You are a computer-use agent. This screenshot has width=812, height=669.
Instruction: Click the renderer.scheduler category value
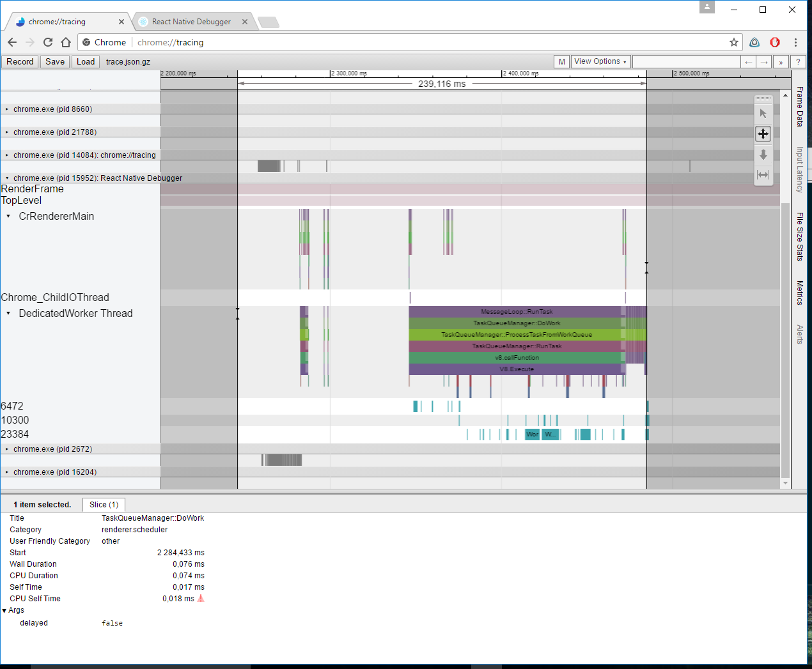(x=134, y=530)
